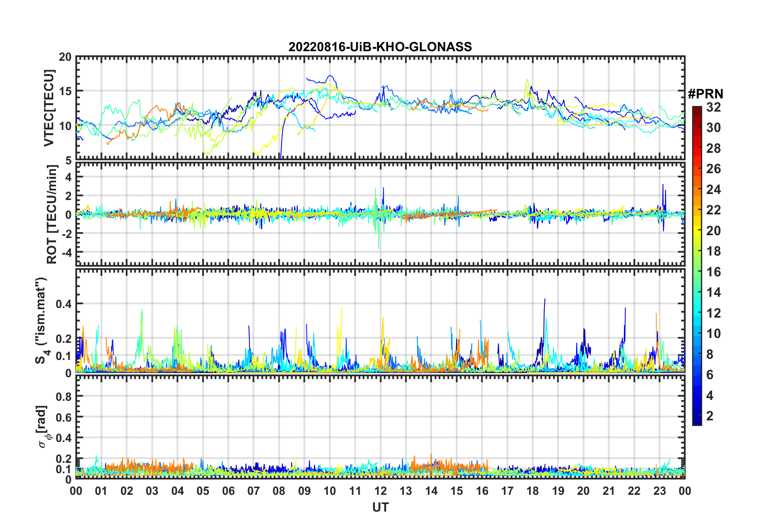Image resolution: width=761 pixels, height=532 pixels.
Task: Click S4 y-axis tick label 0.1
Action: tap(64, 356)
